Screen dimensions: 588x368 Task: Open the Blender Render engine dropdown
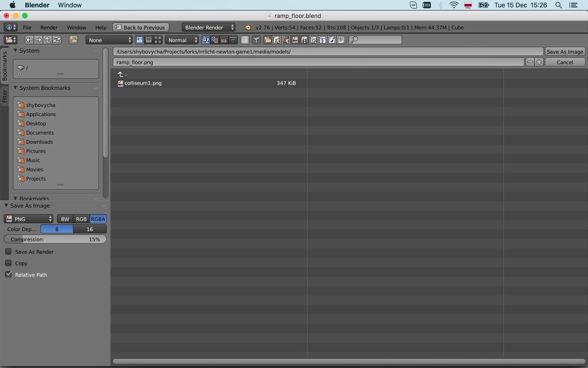[x=208, y=27]
